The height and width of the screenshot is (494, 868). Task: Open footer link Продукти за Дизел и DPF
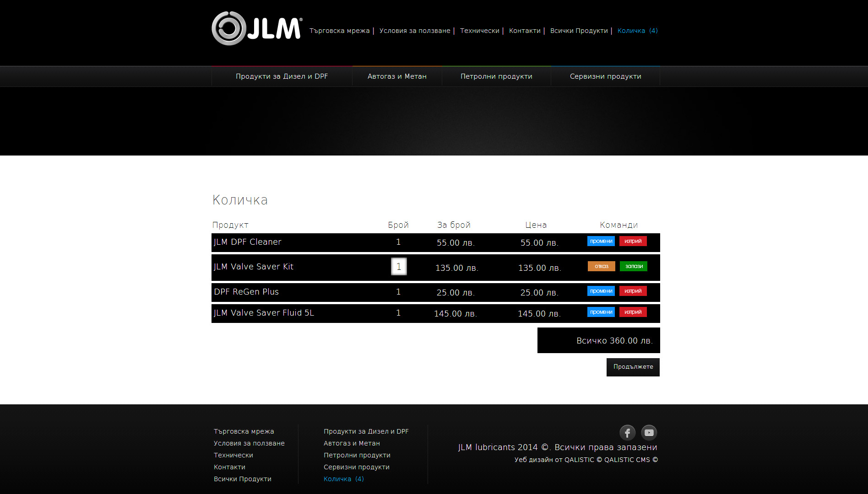[366, 431]
